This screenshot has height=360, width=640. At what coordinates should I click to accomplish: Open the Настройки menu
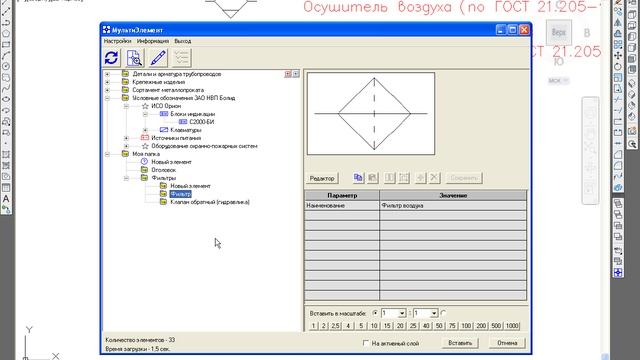[x=118, y=41]
